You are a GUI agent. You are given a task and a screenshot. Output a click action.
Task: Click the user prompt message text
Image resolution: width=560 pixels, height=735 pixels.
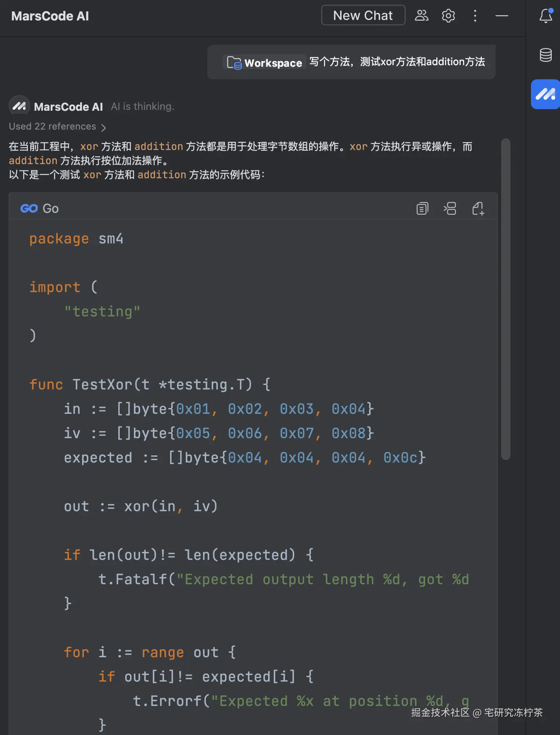(397, 62)
